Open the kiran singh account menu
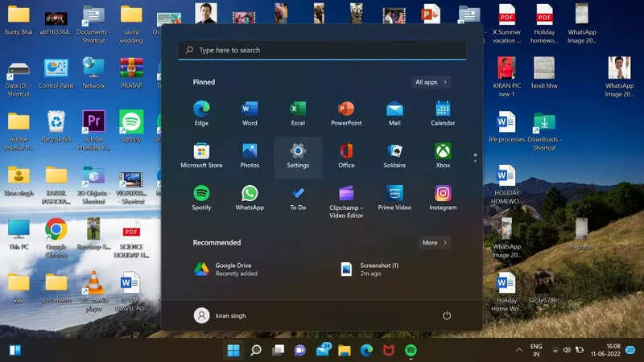Screen dimensions: 644x362 point(220,315)
